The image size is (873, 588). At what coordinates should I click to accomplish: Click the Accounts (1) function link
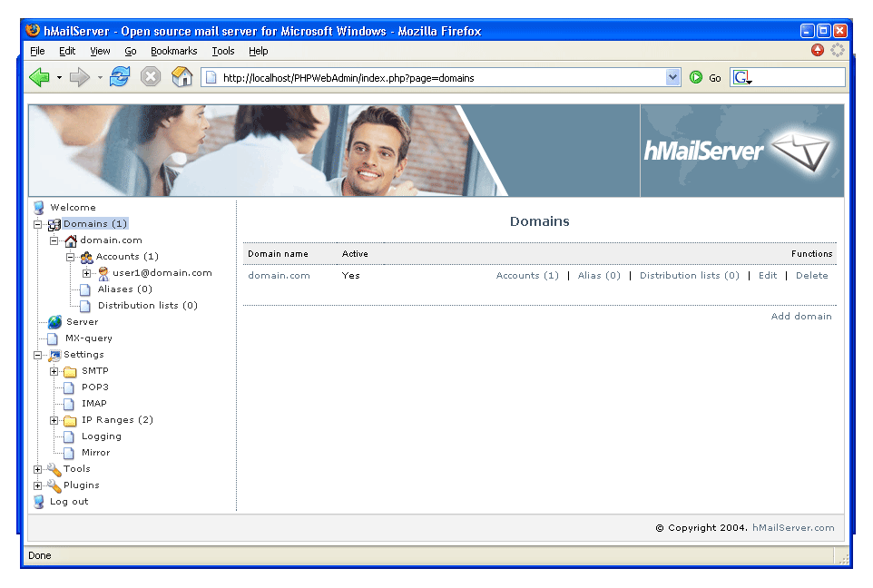(527, 276)
